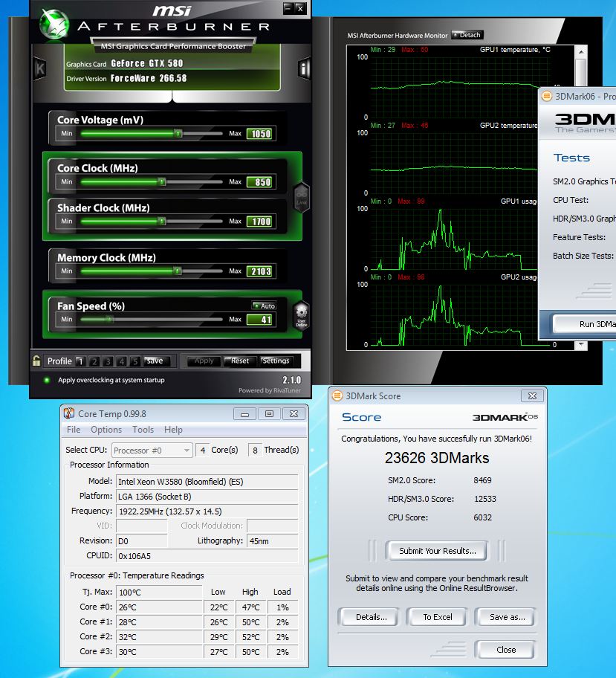Select profile slot 5
616x678 pixels.
coord(135,361)
